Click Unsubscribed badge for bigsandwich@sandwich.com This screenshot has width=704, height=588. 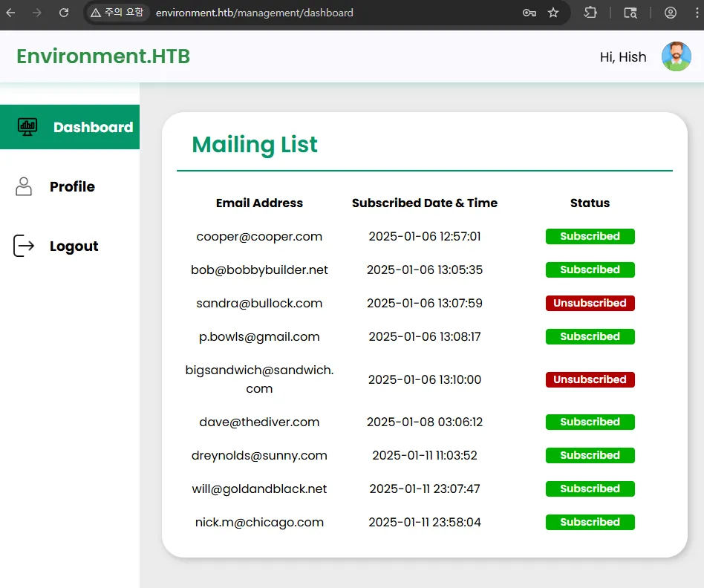590,379
